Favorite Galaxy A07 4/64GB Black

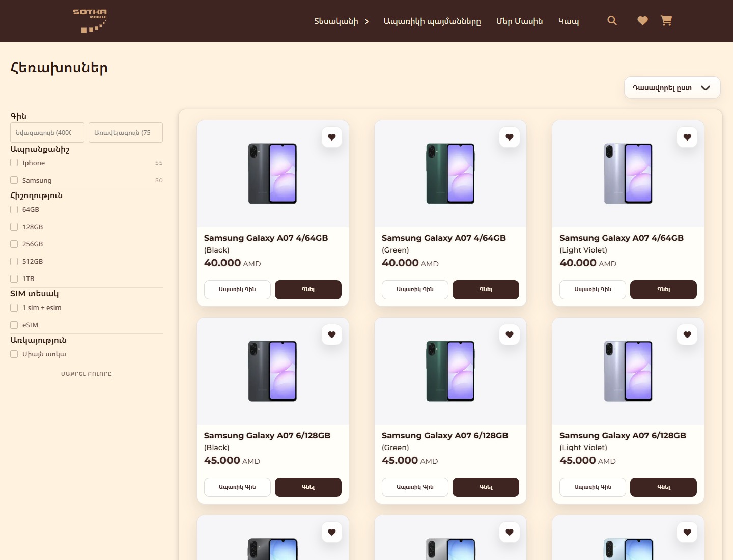coord(332,137)
